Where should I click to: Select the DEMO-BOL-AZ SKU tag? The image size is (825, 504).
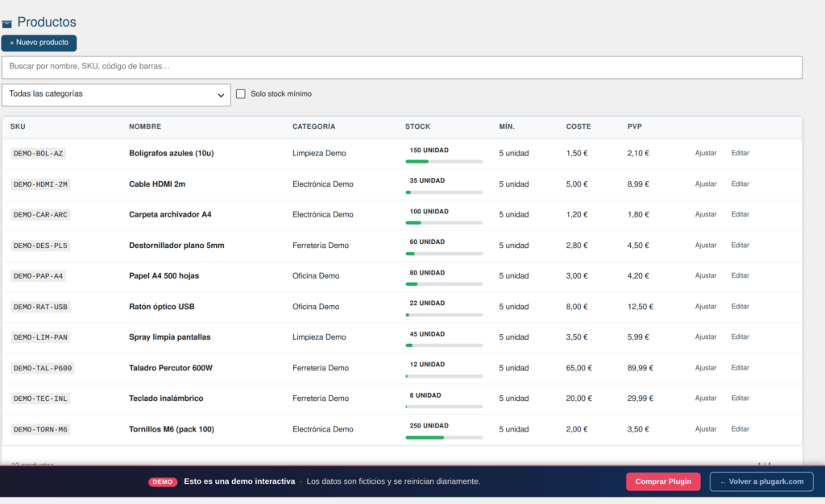(x=39, y=154)
